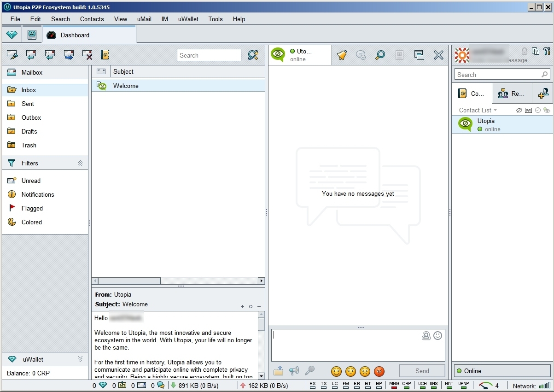Toggle the detailed contact view icon
554x392 pixels.
click(528, 111)
